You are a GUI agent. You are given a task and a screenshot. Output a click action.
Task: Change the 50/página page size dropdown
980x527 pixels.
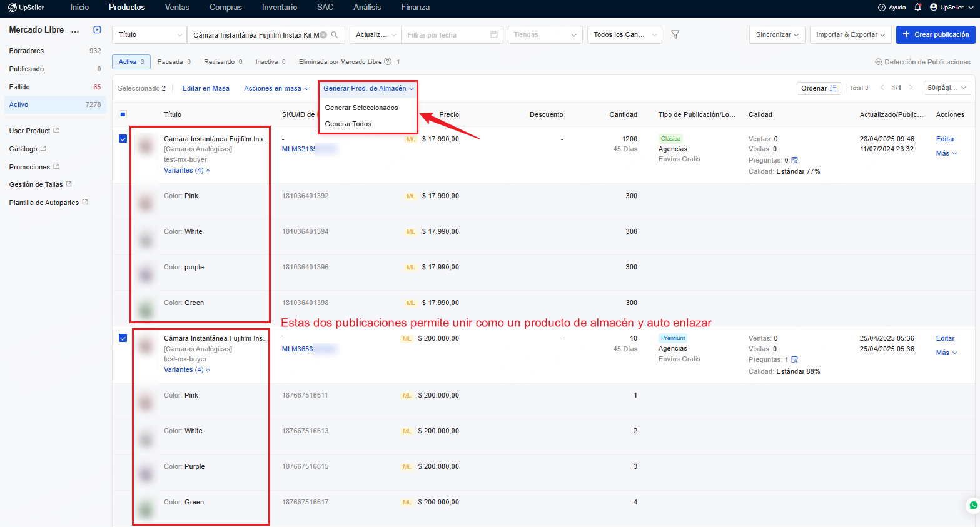[x=947, y=88]
